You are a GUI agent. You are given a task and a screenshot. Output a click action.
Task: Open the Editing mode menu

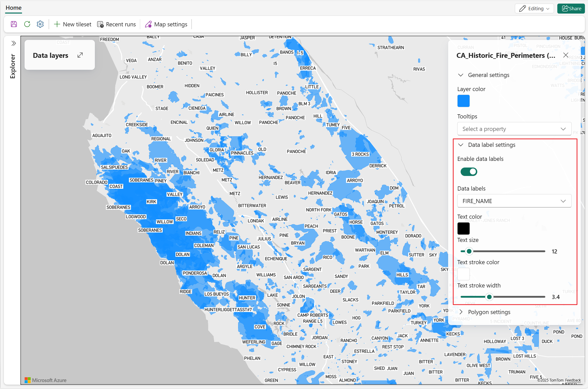[534, 8]
